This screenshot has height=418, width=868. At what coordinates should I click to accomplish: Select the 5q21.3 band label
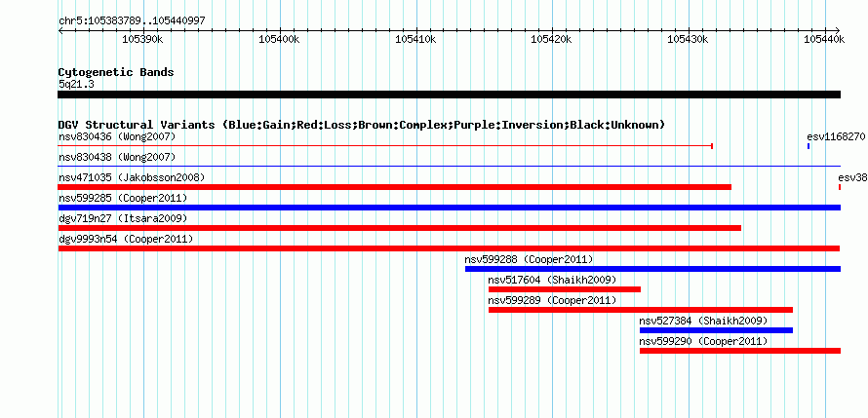click(x=76, y=84)
